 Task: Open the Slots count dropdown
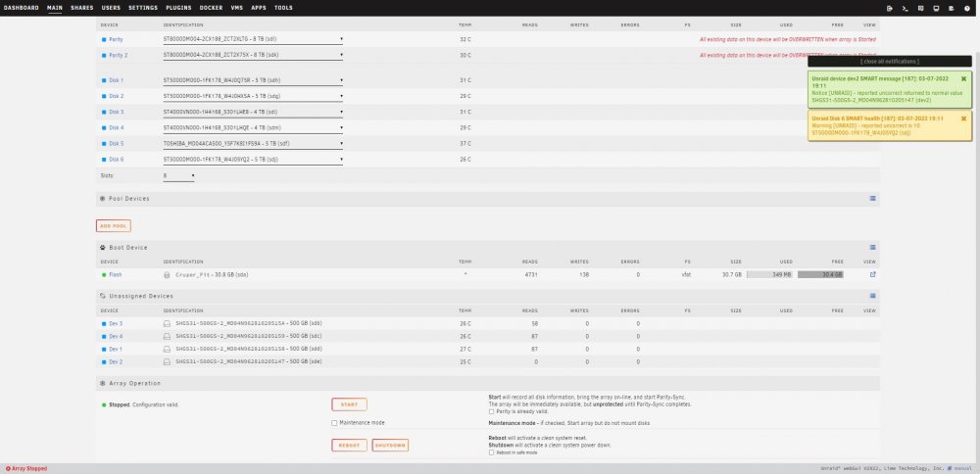click(178, 175)
